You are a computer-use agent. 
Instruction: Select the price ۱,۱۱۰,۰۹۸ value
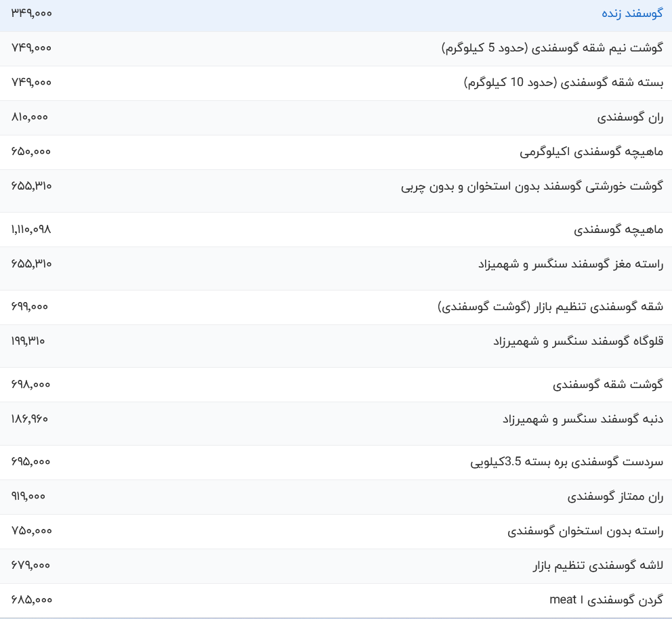29,229
